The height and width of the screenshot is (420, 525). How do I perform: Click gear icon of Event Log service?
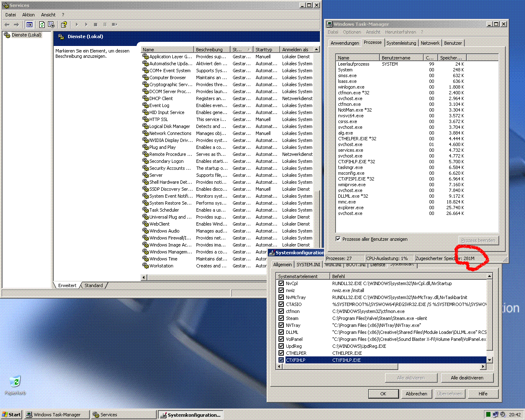pyautogui.click(x=145, y=105)
